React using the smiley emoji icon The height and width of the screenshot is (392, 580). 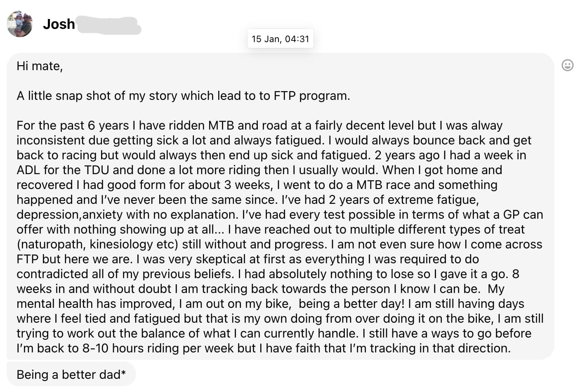tap(568, 65)
